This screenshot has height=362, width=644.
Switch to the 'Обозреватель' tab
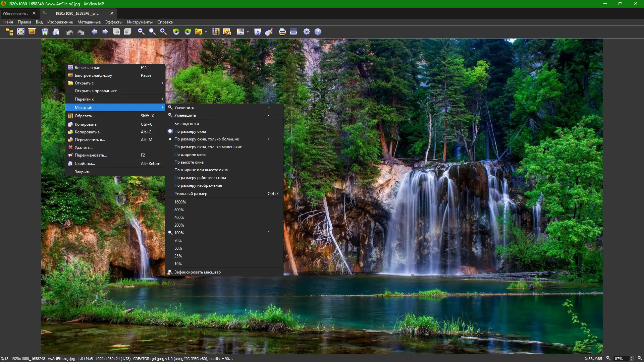point(15,13)
